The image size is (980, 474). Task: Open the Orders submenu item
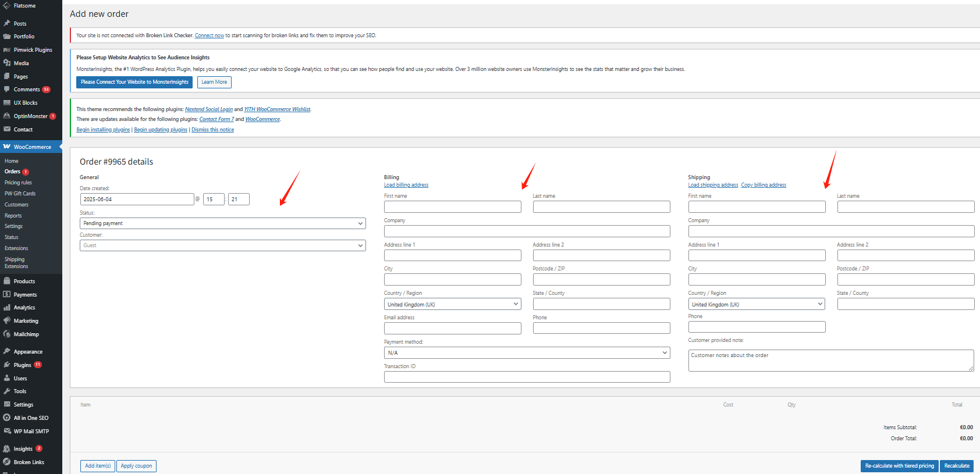[x=12, y=172]
